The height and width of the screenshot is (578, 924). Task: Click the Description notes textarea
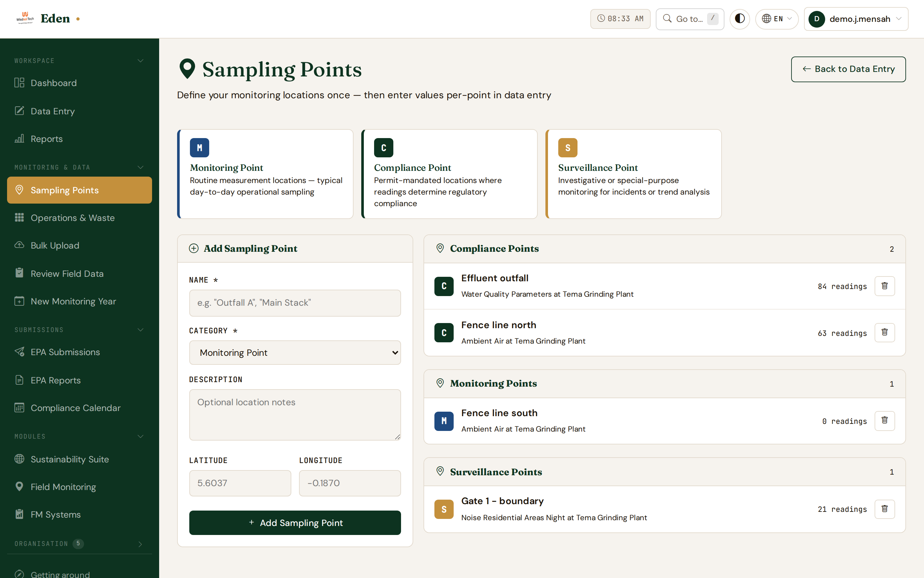(x=295, y=415)
